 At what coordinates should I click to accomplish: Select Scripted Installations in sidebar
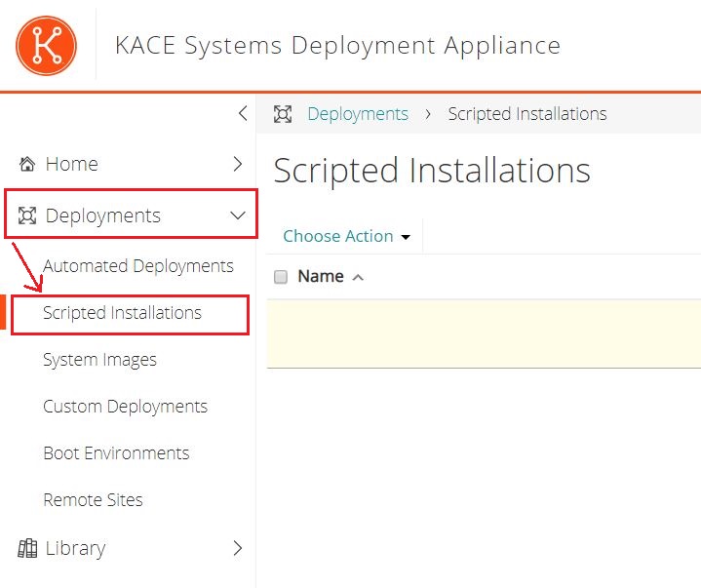(x=122, y=313)
